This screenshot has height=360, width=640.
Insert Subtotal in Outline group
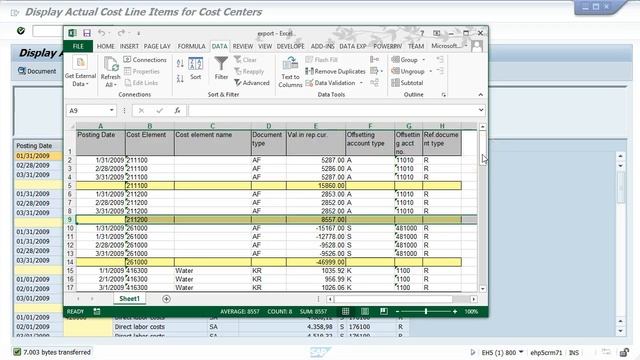[407, 83]
